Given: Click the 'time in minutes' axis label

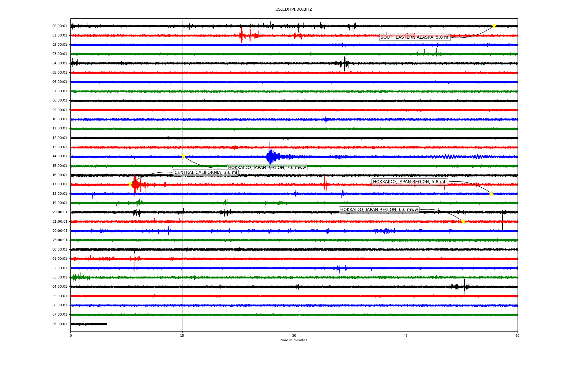Looking at the screenshot, I should pyautogui.click(x=294, y=340).
